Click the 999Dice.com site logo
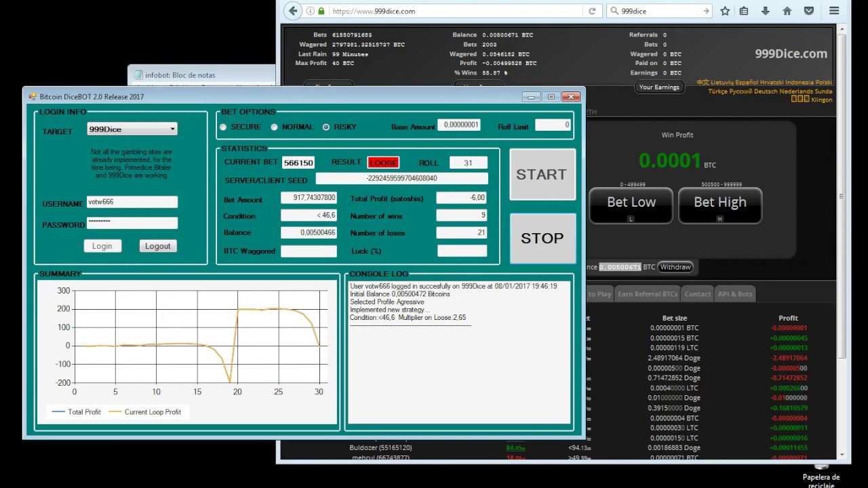Viewport: 868px width, 488px height. point(791,54)
